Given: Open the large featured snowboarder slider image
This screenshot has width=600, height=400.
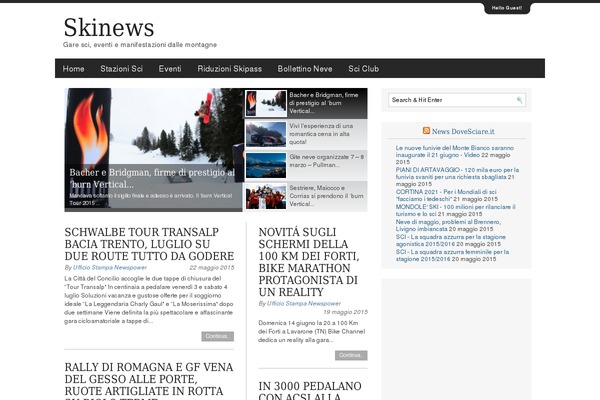Looking at the screenshot, I should click(153, 150).
